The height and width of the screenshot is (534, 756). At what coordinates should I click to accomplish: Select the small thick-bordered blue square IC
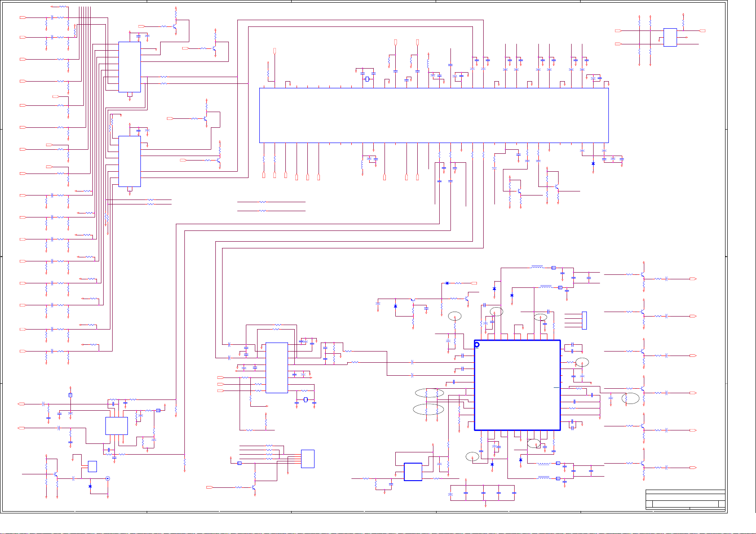(413, 472)
